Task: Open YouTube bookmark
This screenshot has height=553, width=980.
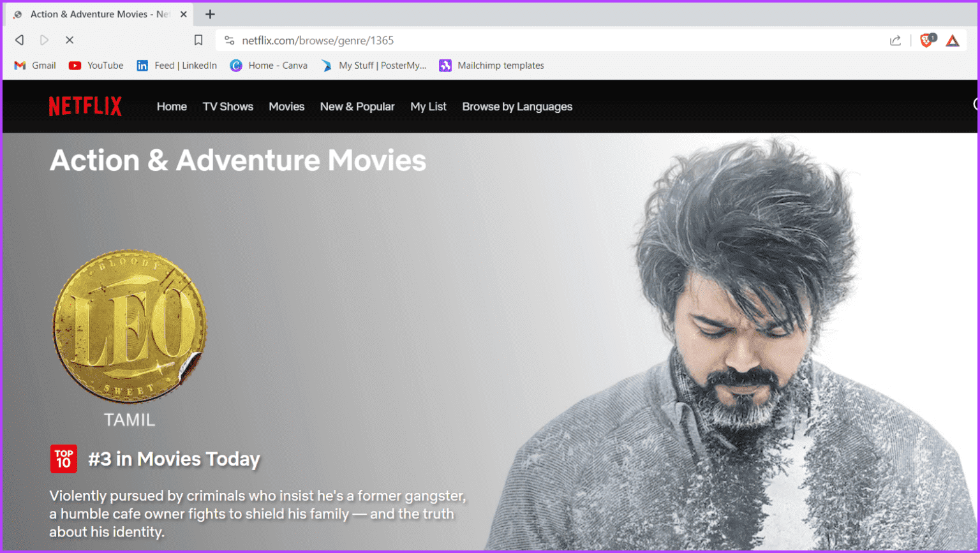Action: 96,65
